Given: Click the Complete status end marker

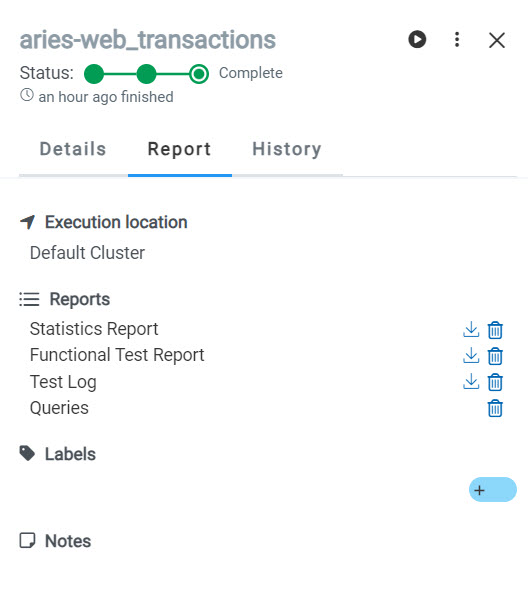Looking at the screenshot, I should (x=199, y=74).
